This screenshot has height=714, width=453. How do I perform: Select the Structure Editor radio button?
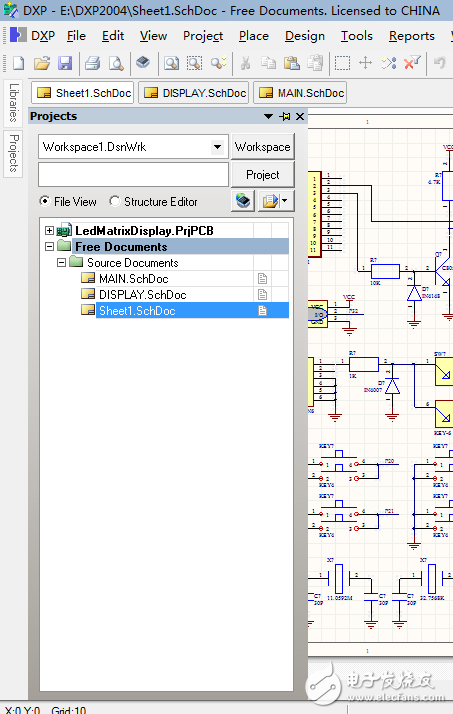tap(114, 201)
